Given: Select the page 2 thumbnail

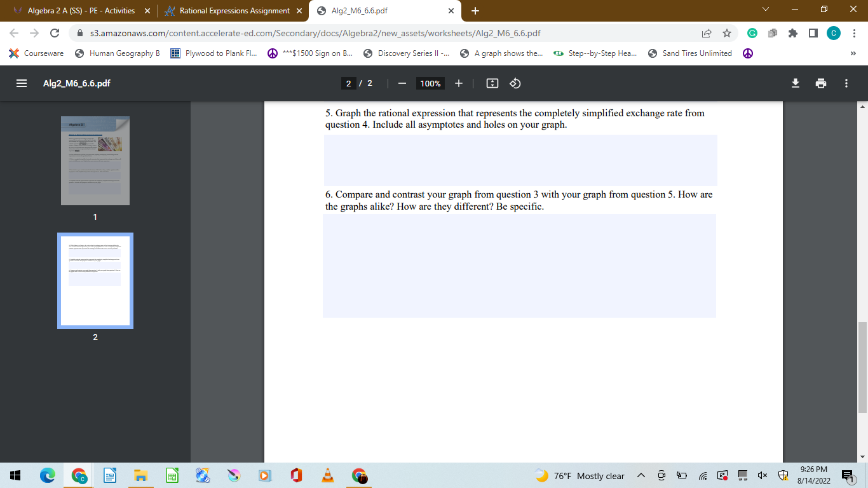Looking at the screenshot, I should click(95, 281).
